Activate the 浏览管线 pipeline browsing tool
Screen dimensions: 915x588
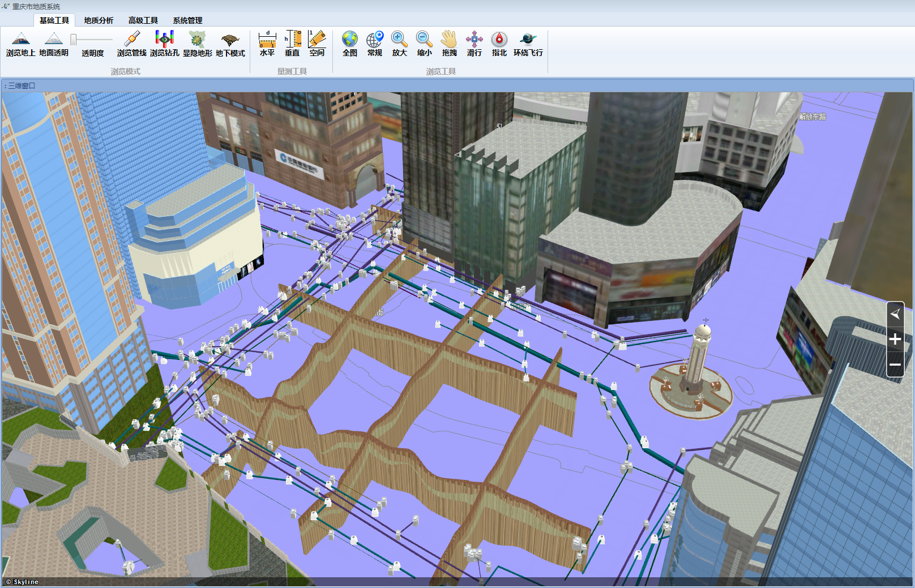point(132,44)
